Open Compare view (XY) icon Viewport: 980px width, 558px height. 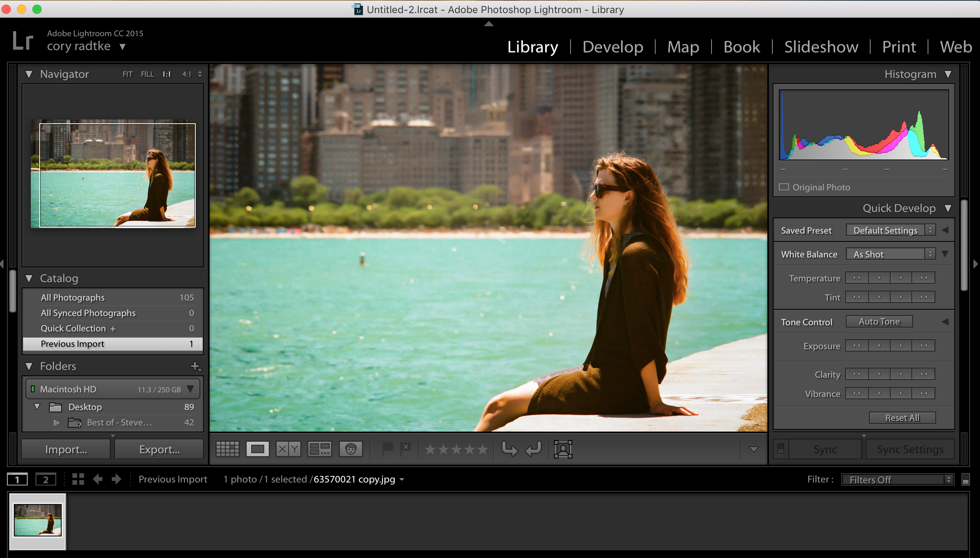click(x=288, y=449)
